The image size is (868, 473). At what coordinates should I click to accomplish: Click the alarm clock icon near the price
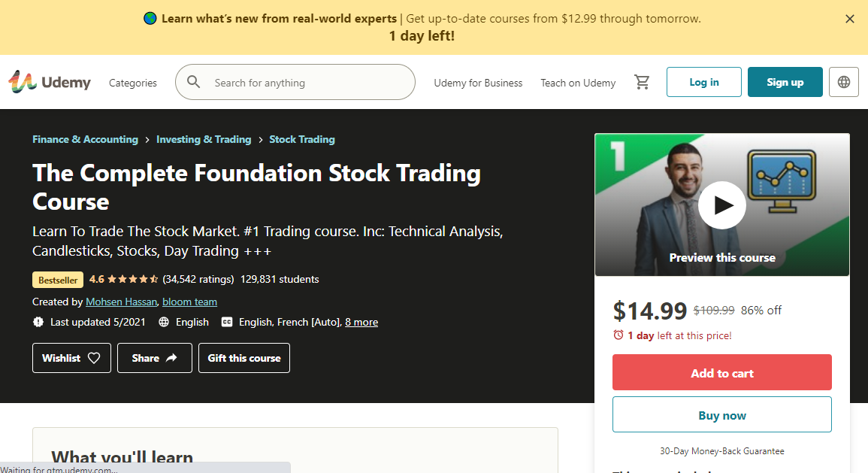(x=619, y=335)
